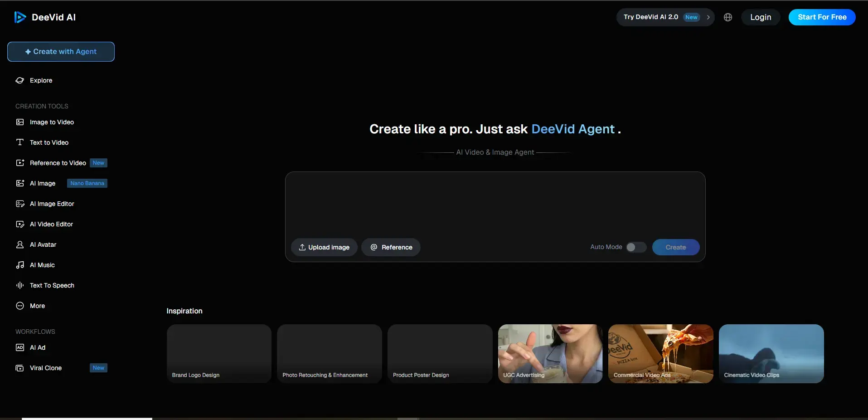
Task: Open the Product Poster Design card
Action: click(x=440, y=354)
